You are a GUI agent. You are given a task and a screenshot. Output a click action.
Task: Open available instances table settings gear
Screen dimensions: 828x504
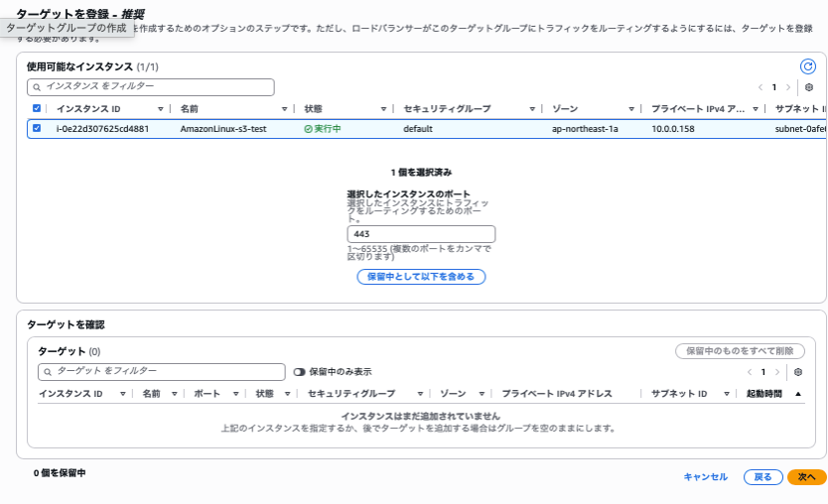[808, 87]
